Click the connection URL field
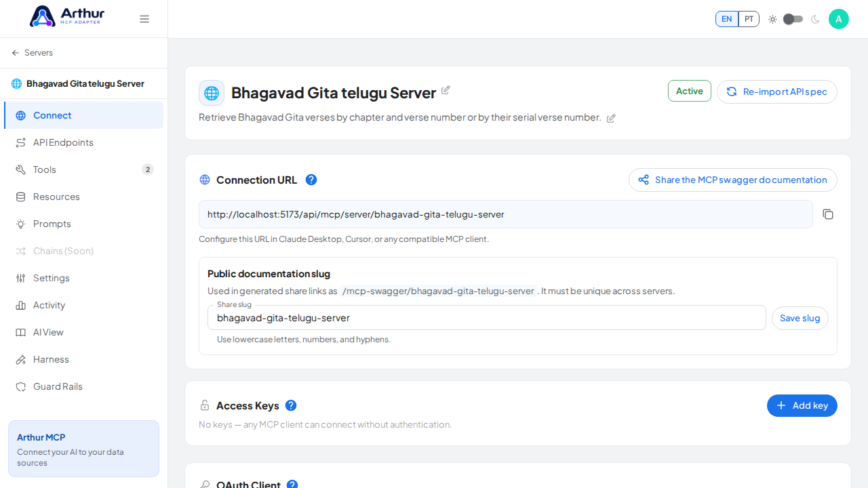Image resolution: width=868 pixels, height=488 pixels. coord(506,214)
